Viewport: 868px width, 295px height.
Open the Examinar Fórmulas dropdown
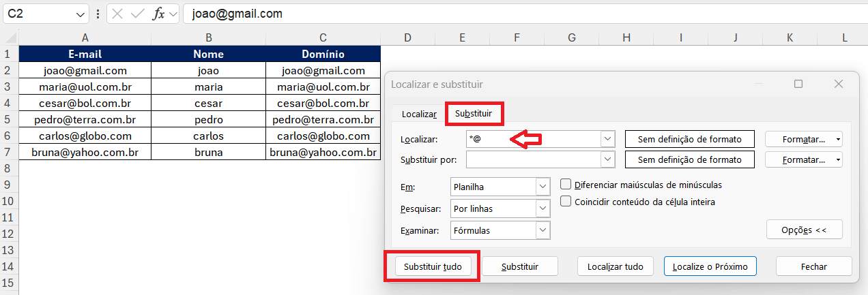click(542, 230)
